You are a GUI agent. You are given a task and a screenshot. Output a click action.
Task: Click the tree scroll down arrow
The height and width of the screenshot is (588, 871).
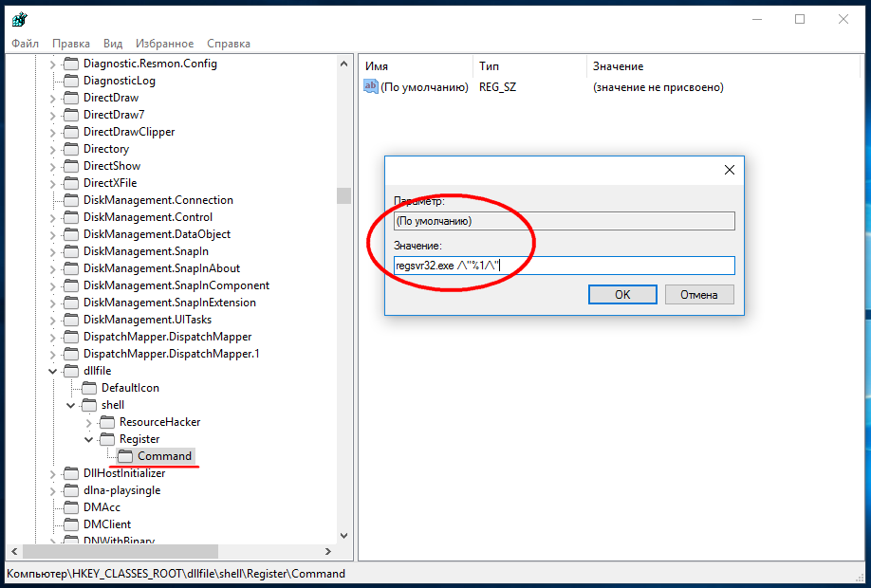pyautogui.click(x=343, y=536)
